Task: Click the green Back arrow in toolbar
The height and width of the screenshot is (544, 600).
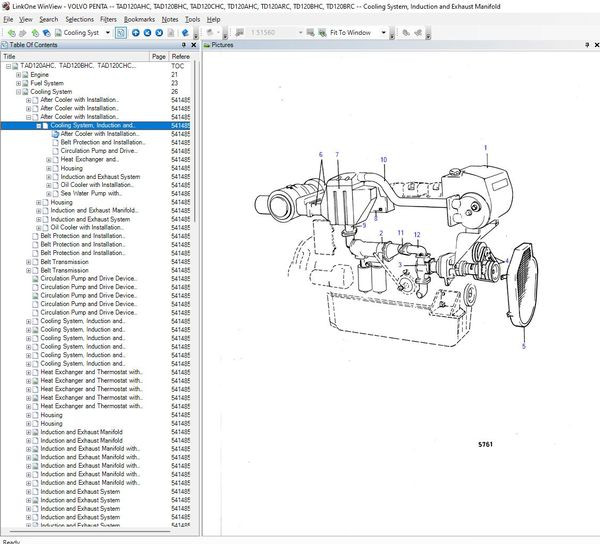Action: (x=11, y=32)
